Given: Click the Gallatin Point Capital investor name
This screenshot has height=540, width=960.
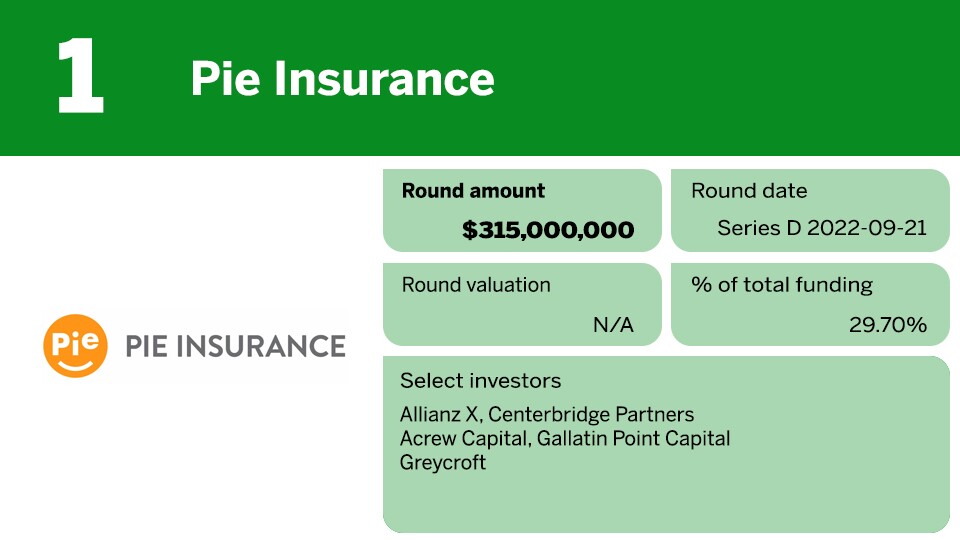Looking at the screenshot, I should [632, 438].
